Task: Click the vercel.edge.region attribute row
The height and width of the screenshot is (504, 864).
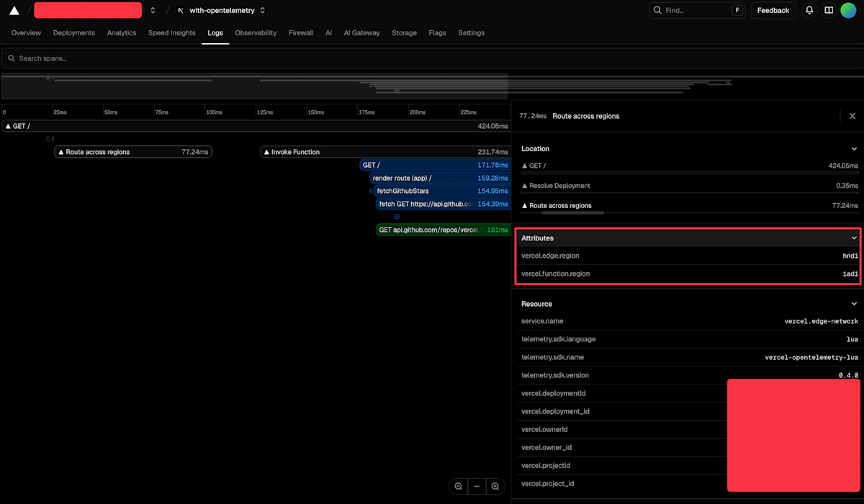Action: tap(690, 256)
